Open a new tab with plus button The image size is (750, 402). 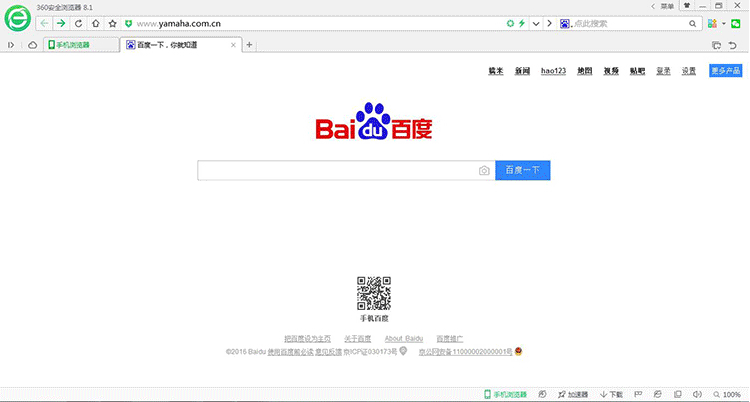(x=249, y=45)
